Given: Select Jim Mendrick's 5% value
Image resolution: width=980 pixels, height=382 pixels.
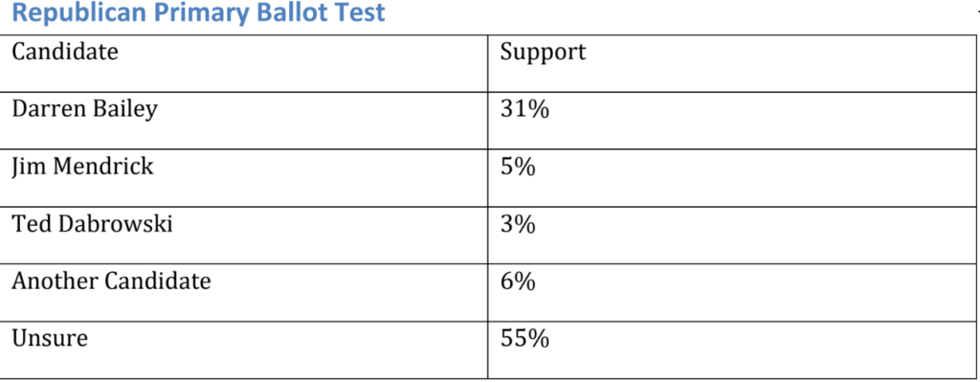Looking at the screenshot, I should 518,167.
